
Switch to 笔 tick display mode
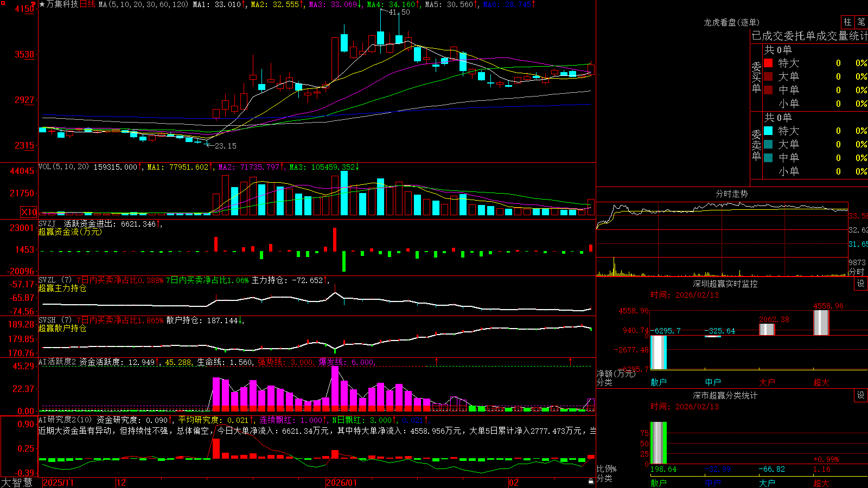click(x=861, y=22)
